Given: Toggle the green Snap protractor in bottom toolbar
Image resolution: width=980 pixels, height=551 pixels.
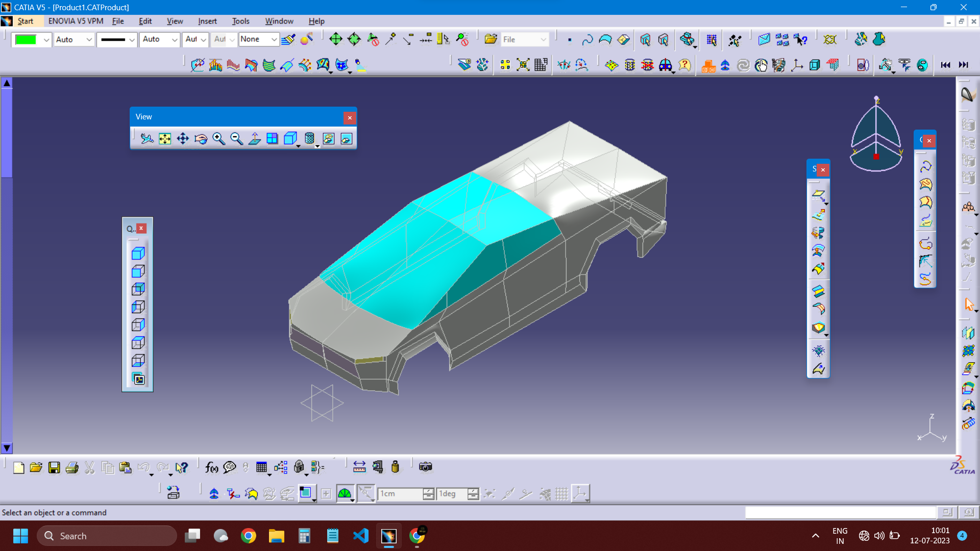Looking at the screenshot, I should pos(345,493).
